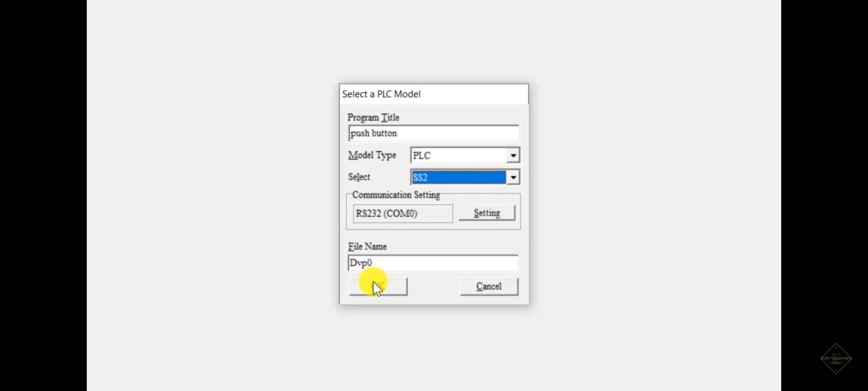Click the highlighted SS2 combo box value
This screenshot has height=391, width=868.
459,177
